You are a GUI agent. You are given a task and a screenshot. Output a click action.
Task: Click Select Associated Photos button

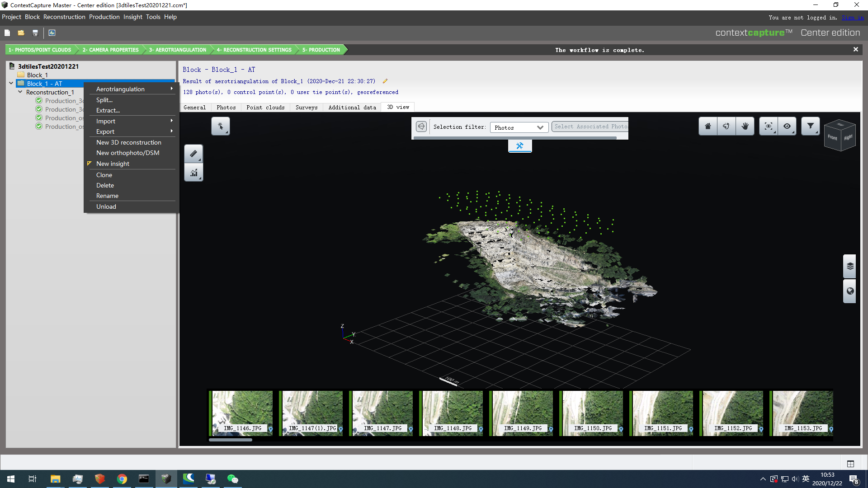tap(590, 127)
